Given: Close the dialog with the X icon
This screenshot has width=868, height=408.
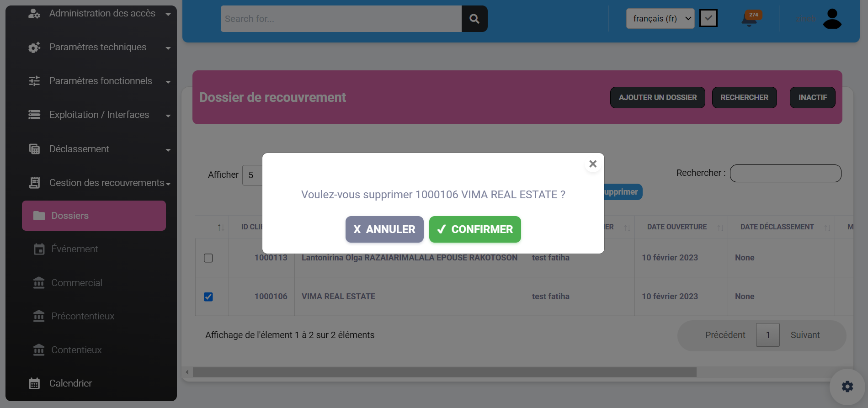Looking at the screenshot, I should (593, 164).
